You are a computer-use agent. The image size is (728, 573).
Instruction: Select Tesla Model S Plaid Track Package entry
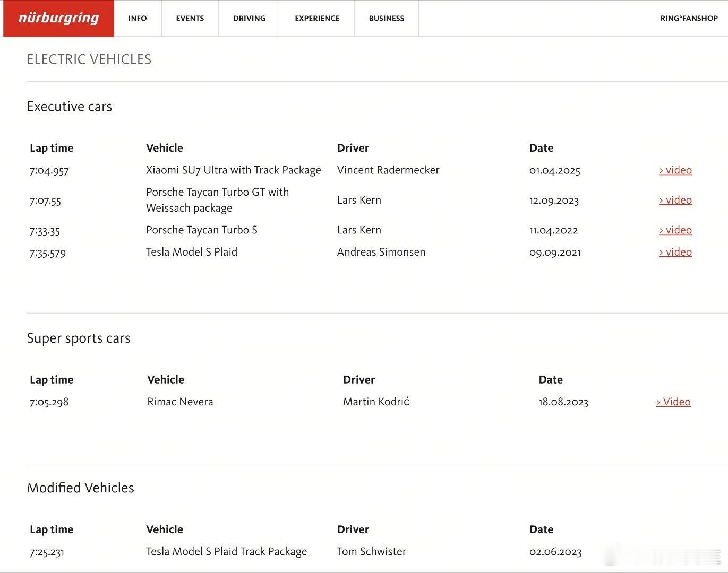coord(227,552)
